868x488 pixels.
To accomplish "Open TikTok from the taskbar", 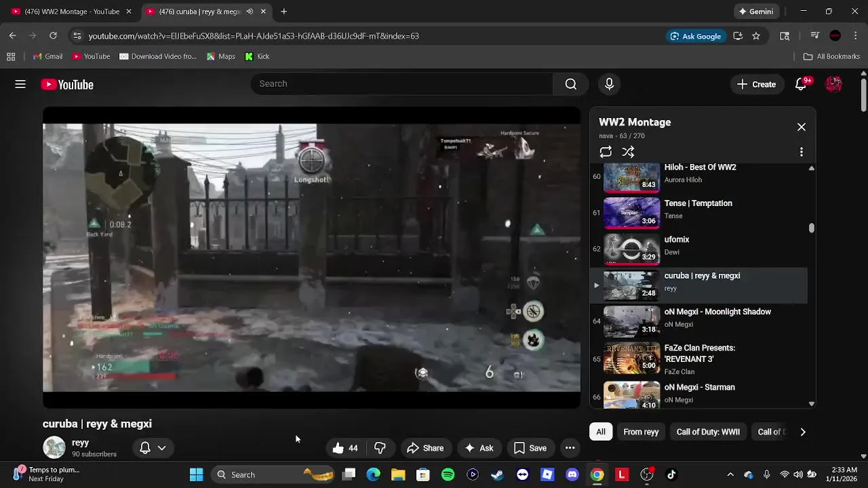I will [x=671, y=474].
